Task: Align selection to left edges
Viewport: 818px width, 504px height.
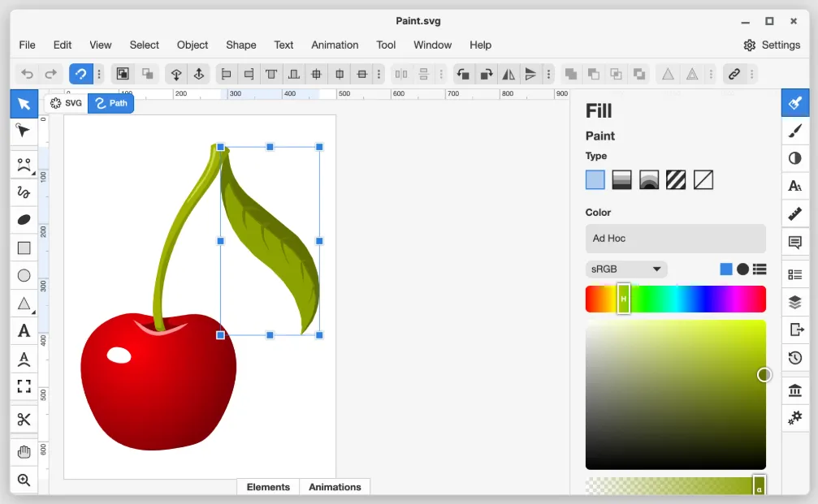Action: pos(227,74)
